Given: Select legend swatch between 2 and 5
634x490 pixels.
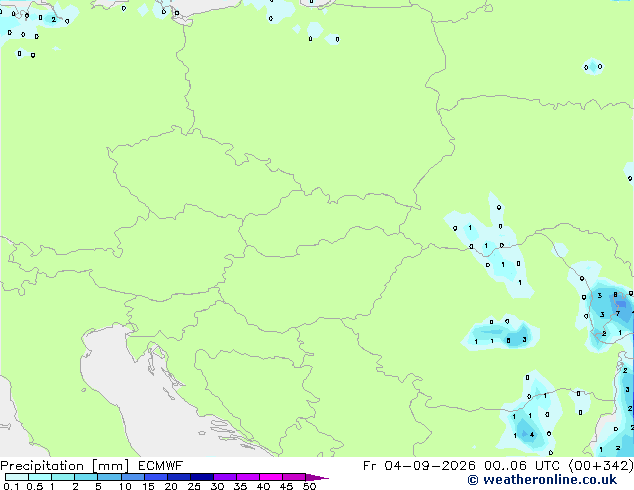Looking at the screenshot, I should pos(86,477).
